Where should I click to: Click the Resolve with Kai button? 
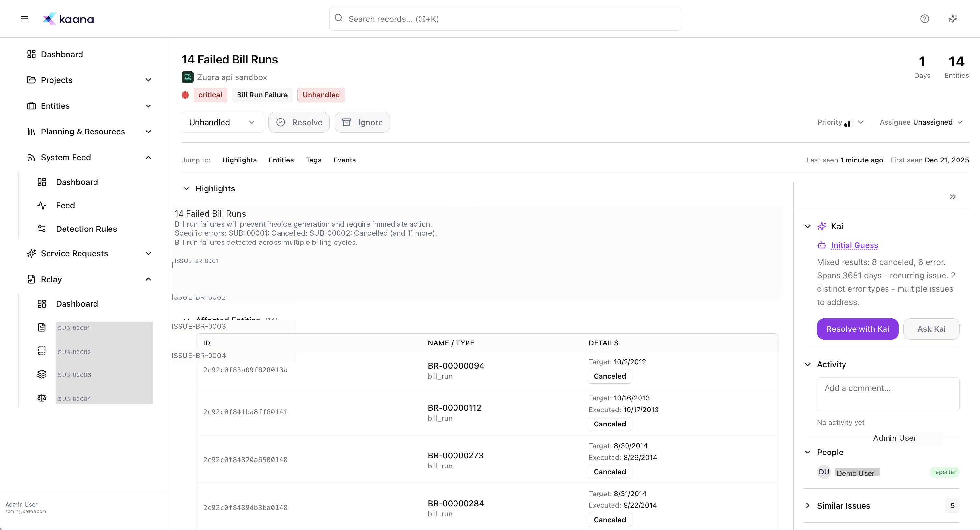click(x=857, y=329)
